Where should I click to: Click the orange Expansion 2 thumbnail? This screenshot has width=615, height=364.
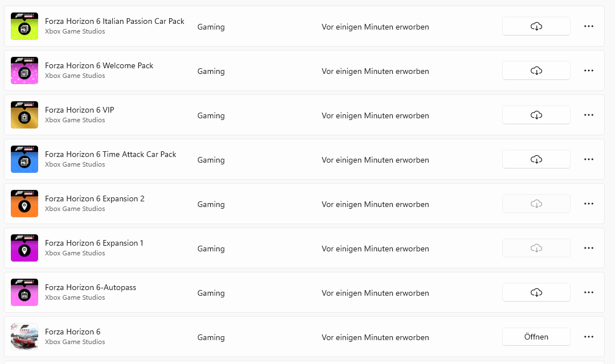(24, 204)
